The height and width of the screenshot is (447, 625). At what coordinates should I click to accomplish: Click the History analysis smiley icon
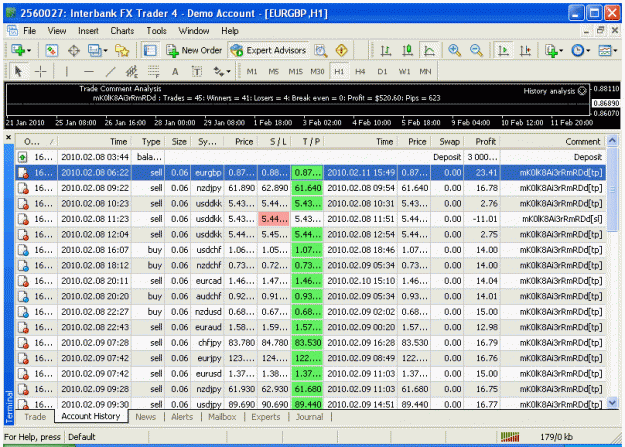click(x=582, y=91)
